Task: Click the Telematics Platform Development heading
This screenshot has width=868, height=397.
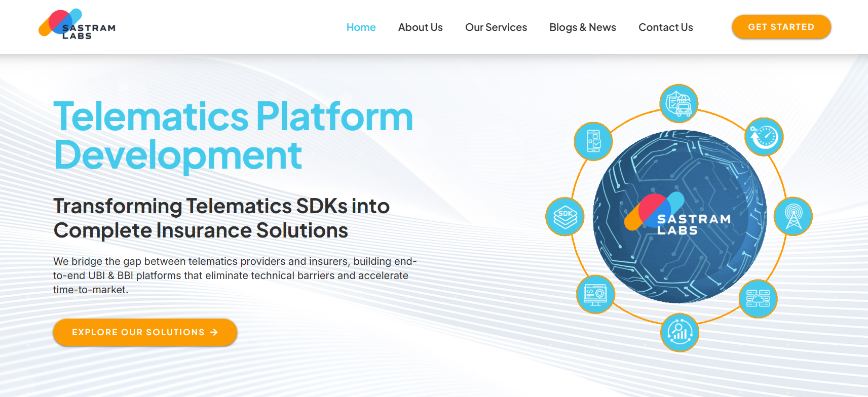Action: 233,135
